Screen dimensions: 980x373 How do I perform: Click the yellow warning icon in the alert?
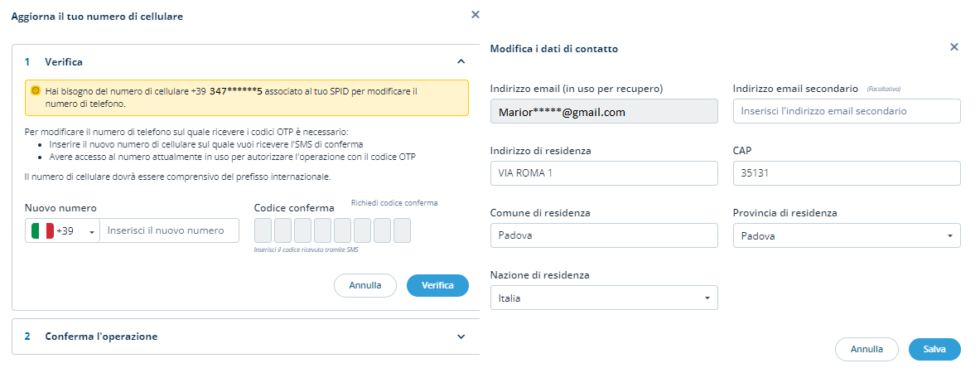36,90
